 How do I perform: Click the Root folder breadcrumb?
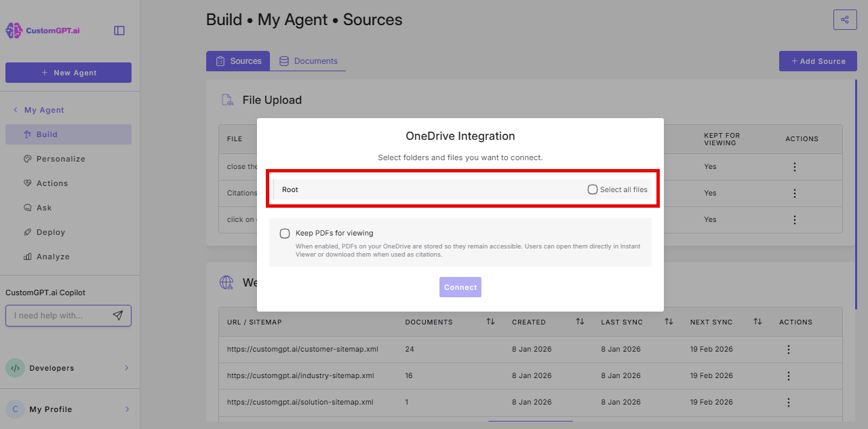[x=290, y=189]
